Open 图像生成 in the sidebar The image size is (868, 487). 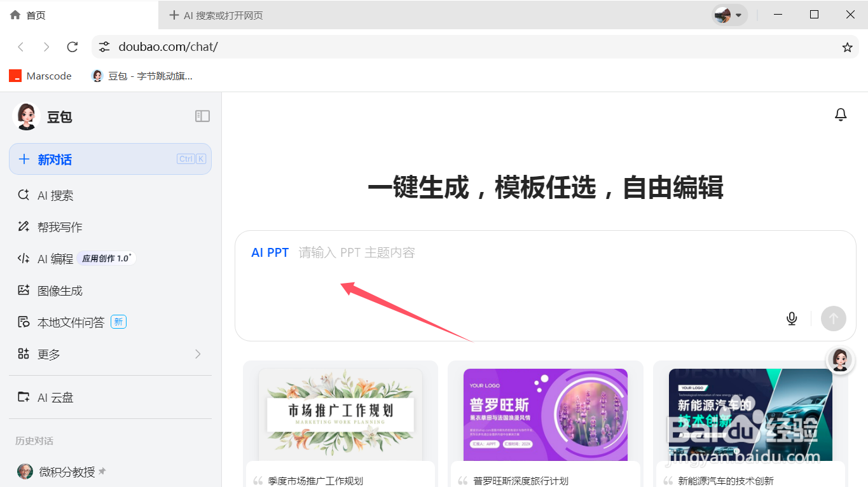(110, 291)
